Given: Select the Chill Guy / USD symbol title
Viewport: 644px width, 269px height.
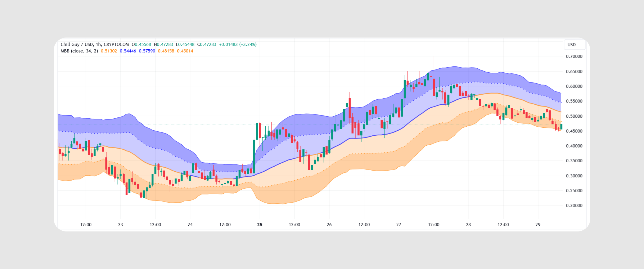Looking at the screenshot, I should pyautogui.click(x=77, y=45).
